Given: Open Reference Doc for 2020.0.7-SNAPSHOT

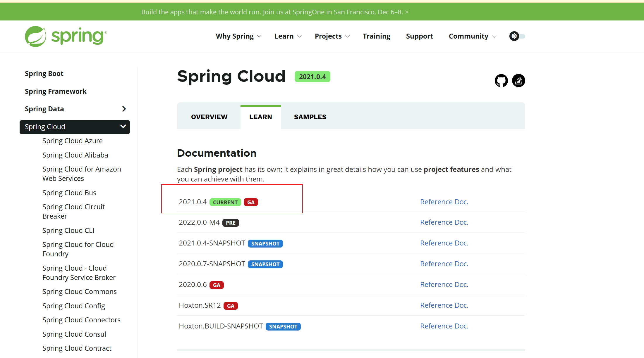Looking at the screenshot, I should (x=444, y=264).
